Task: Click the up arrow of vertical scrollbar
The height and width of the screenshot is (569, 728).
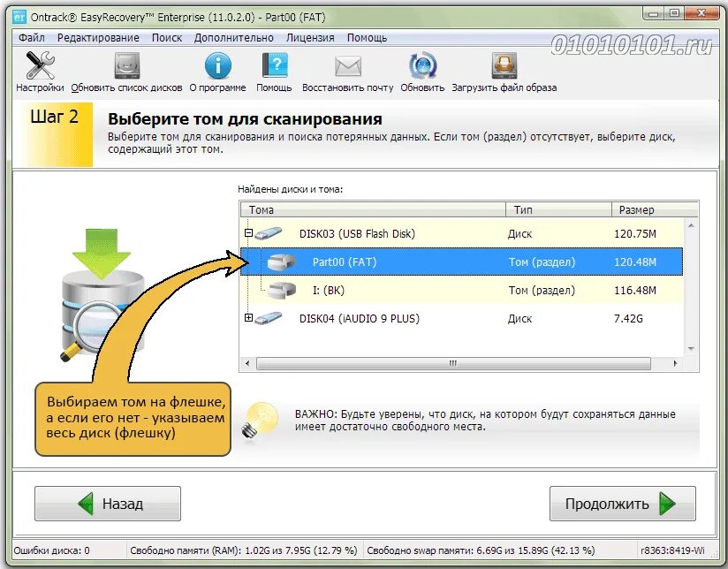Action: (691, 225)
